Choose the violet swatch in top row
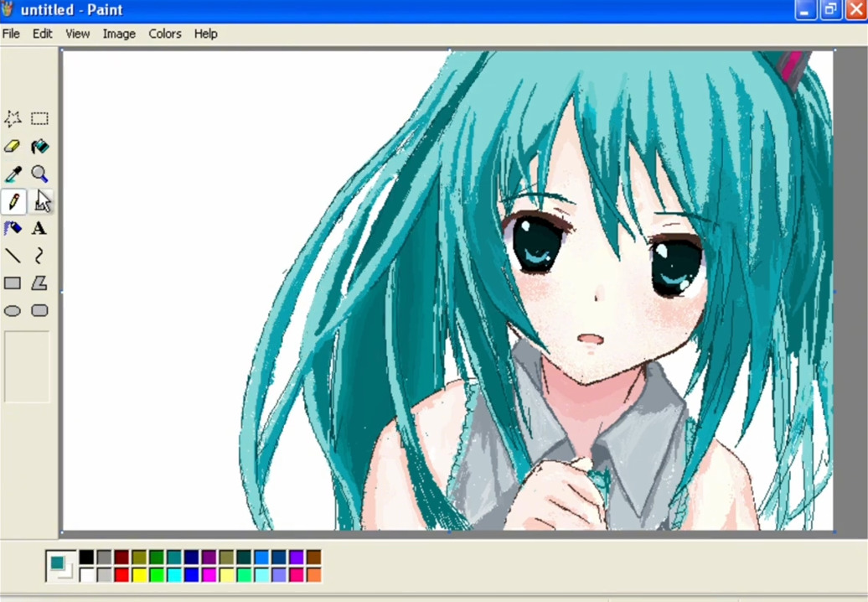The image size is (868, 602). point(296,557)
